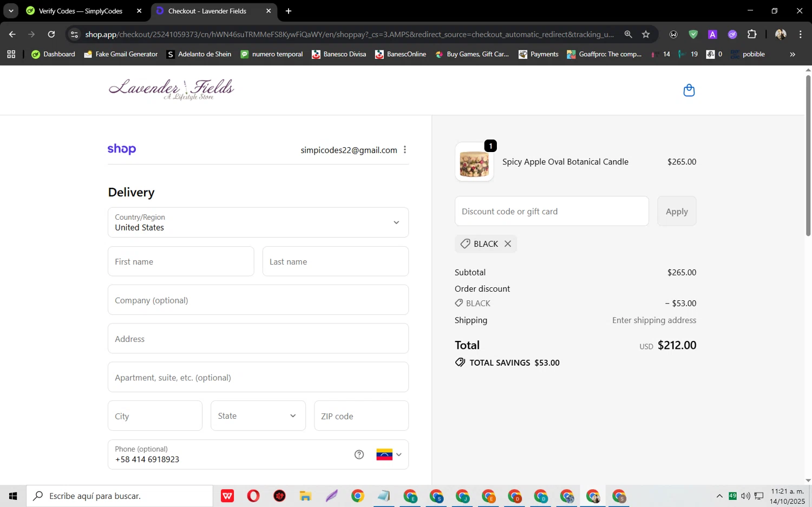Click the Apply discount button
This screenshot has width=812, height=507.
(x=677, y=211)
